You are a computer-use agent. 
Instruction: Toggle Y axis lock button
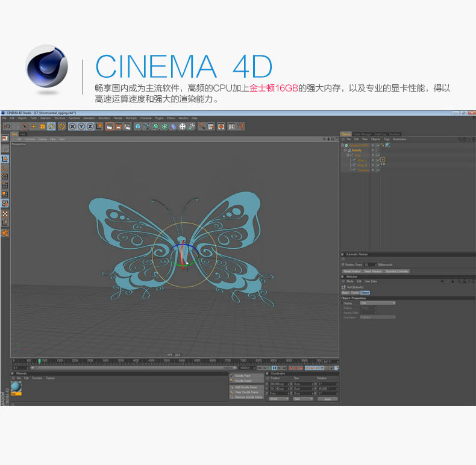(x=81, y=126)
